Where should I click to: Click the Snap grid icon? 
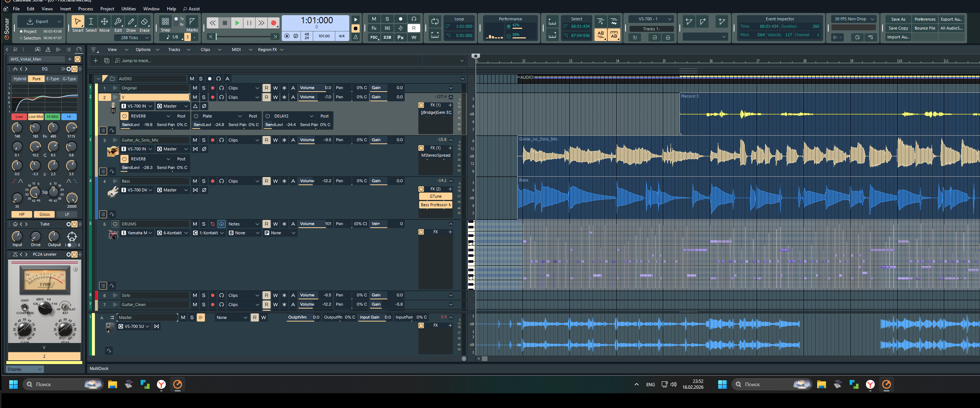click(165, 22)
